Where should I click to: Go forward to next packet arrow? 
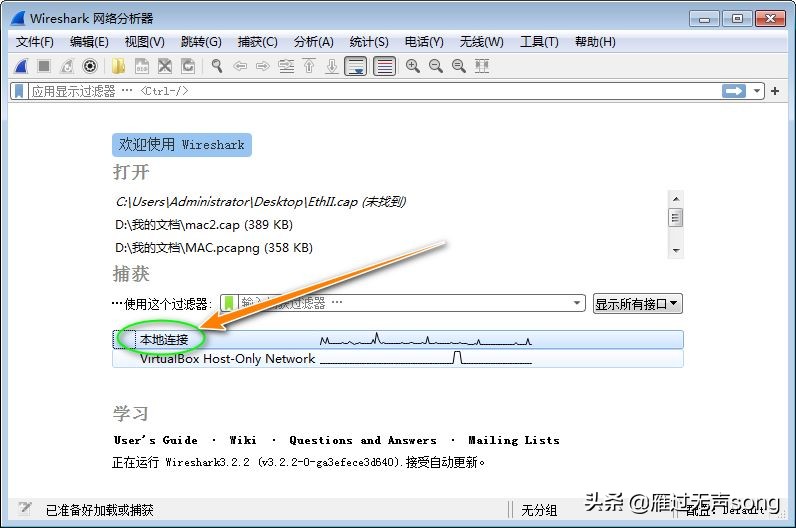point(262,66)
